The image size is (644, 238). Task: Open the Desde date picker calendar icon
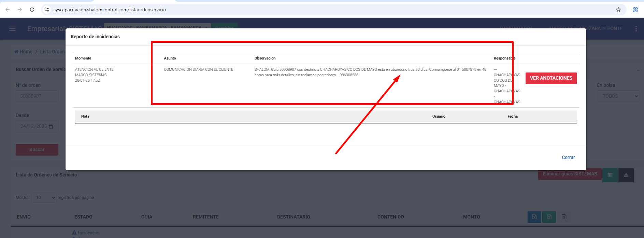coord(51,127)
